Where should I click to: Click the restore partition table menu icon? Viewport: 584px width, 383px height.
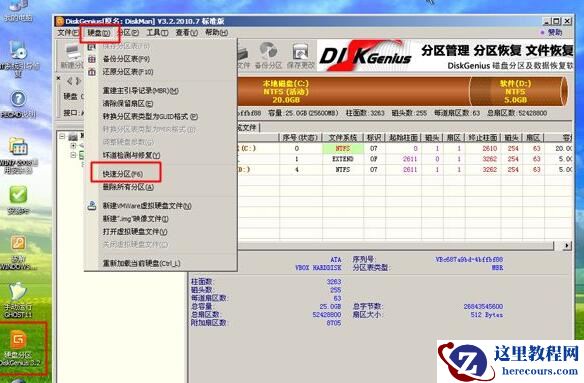tap(92, 72)
